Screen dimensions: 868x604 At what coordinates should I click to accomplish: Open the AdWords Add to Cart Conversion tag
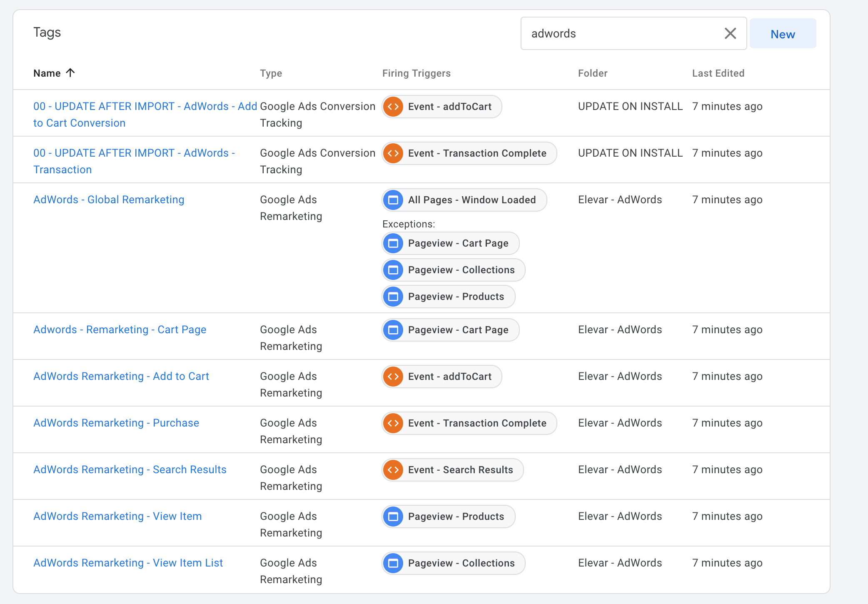pos(145,115)
